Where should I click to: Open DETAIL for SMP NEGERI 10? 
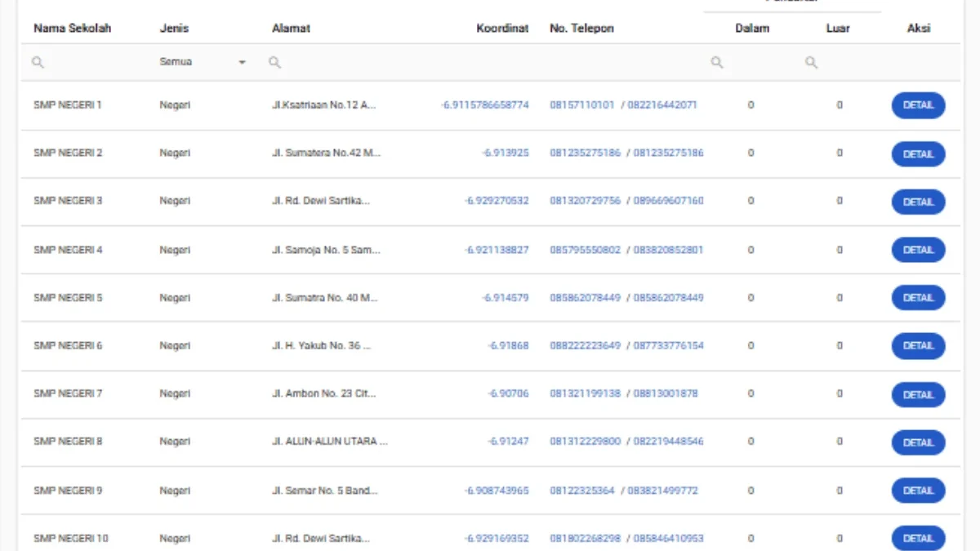coord(918,538)
